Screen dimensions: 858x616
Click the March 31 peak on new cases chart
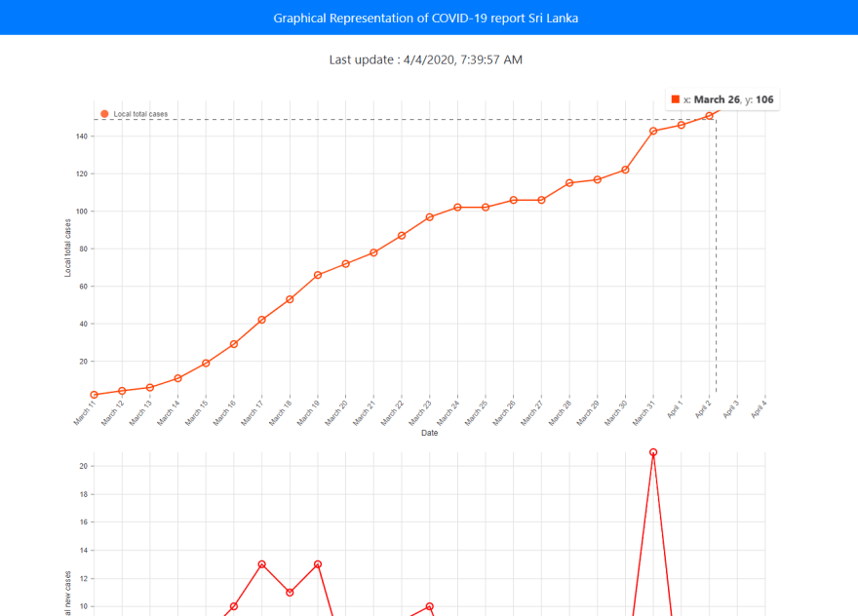(x=653, y=452)
